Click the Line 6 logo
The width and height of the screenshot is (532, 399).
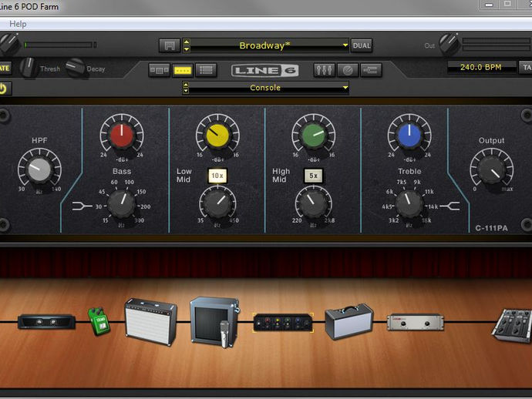[264, 71]
